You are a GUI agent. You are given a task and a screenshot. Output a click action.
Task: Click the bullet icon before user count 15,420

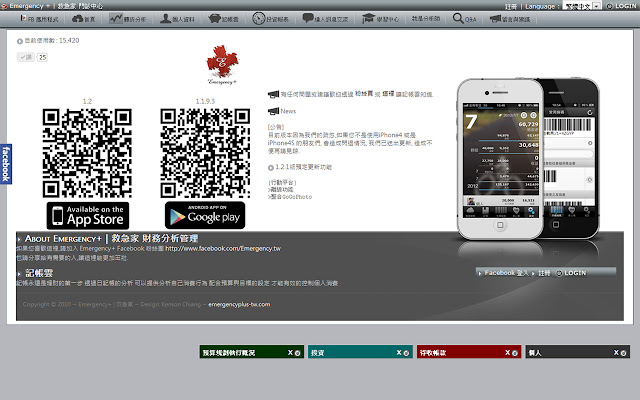click(20, 41)
